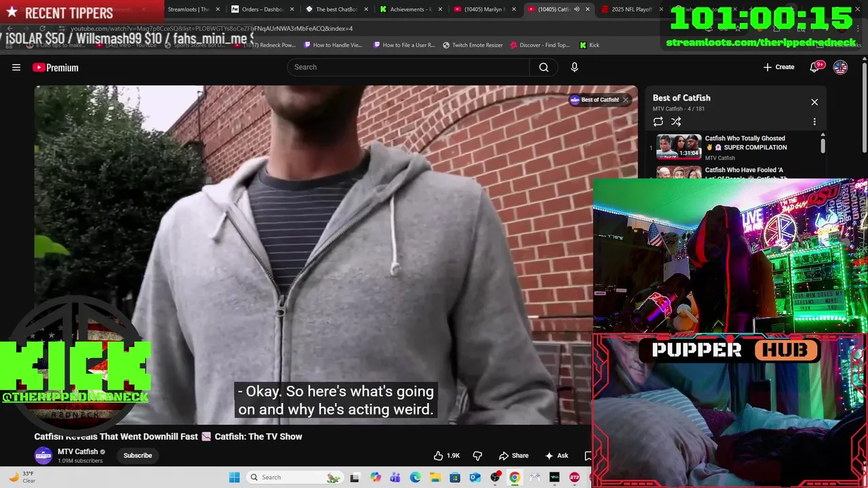The height and width of the screenshot is (488, 868).
Task: Close the Best of Catfish playlist panel
Action: coord(814,102)
